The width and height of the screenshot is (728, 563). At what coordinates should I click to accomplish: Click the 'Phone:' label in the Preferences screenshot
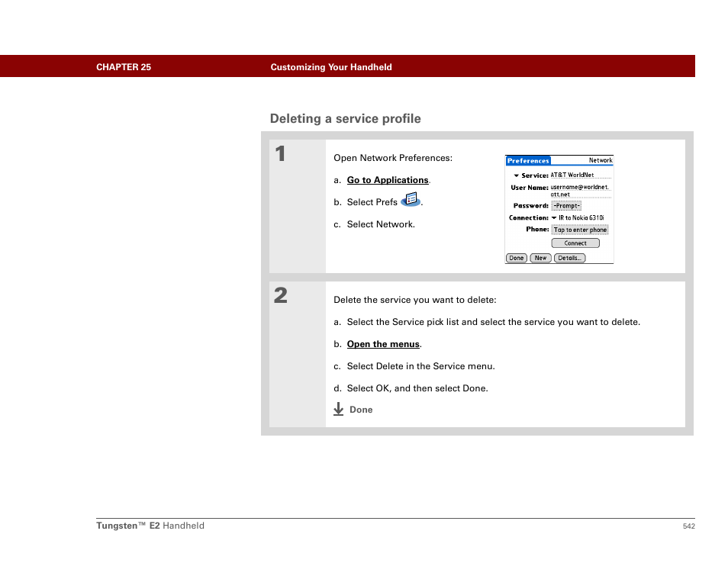click(537, 230)
